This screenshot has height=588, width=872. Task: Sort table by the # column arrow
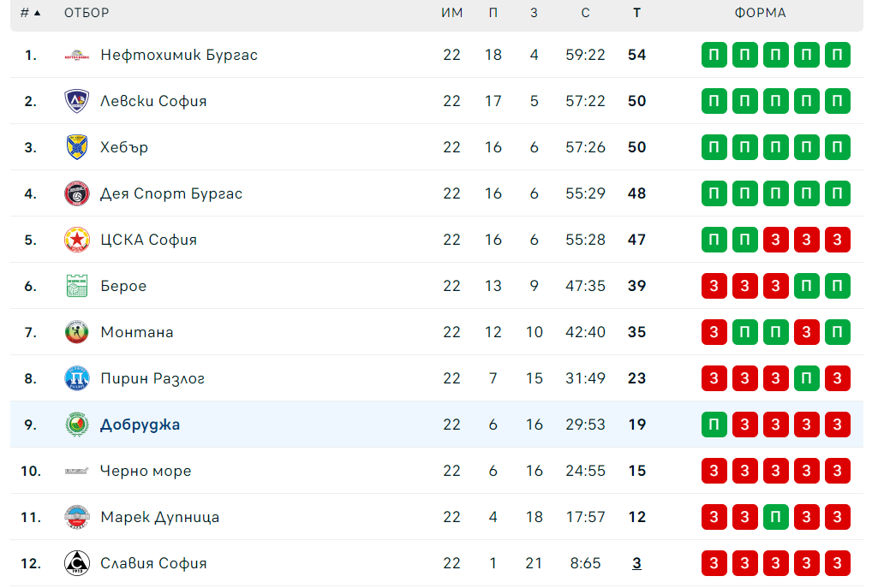click(37, 13)
